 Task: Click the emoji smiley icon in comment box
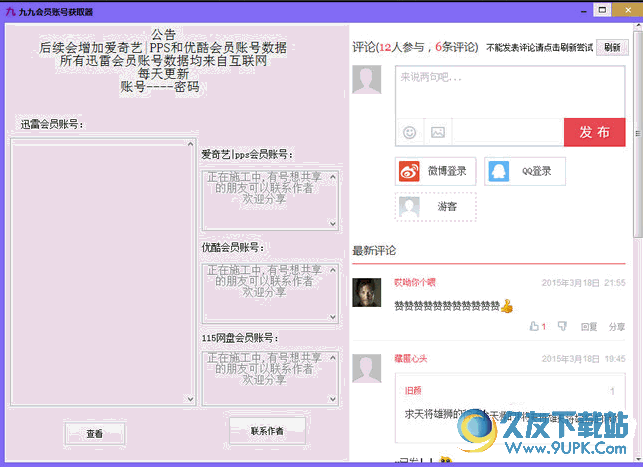tap(409, 132)
